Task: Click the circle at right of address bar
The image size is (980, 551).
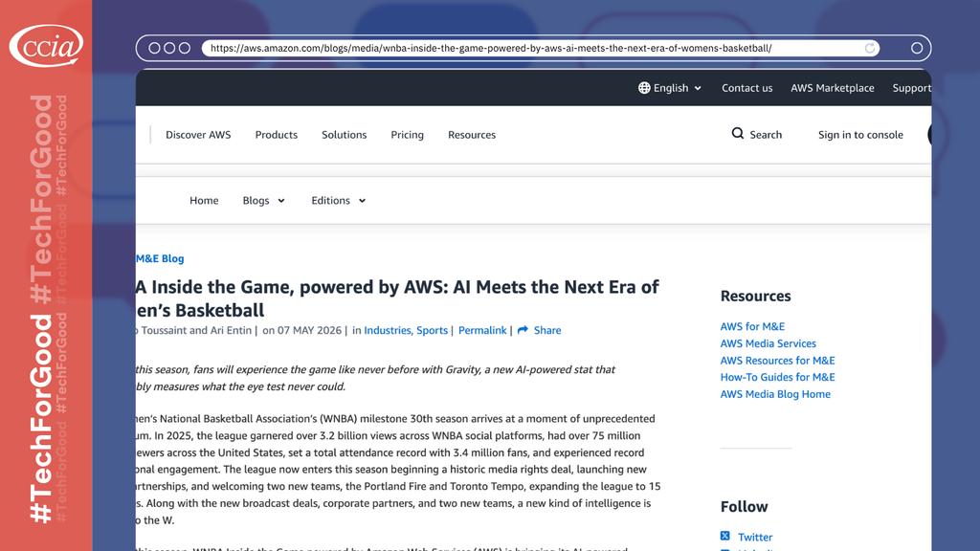Action: pos(917,48)
